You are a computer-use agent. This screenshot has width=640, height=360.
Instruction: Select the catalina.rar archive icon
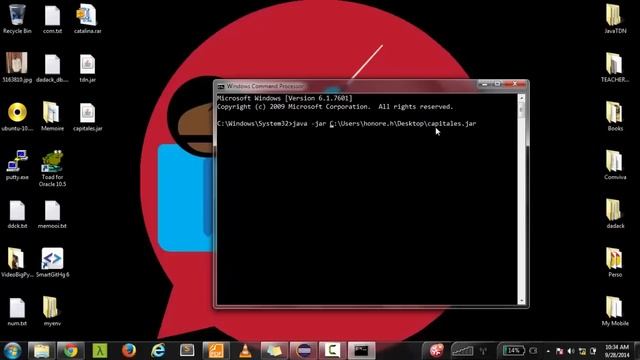coord(87,19)
